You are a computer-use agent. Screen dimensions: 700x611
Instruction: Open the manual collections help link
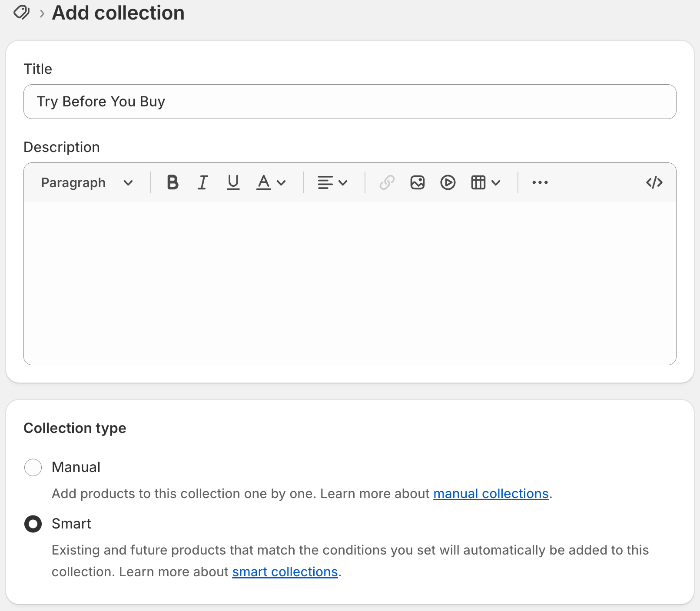pos(491,494)
